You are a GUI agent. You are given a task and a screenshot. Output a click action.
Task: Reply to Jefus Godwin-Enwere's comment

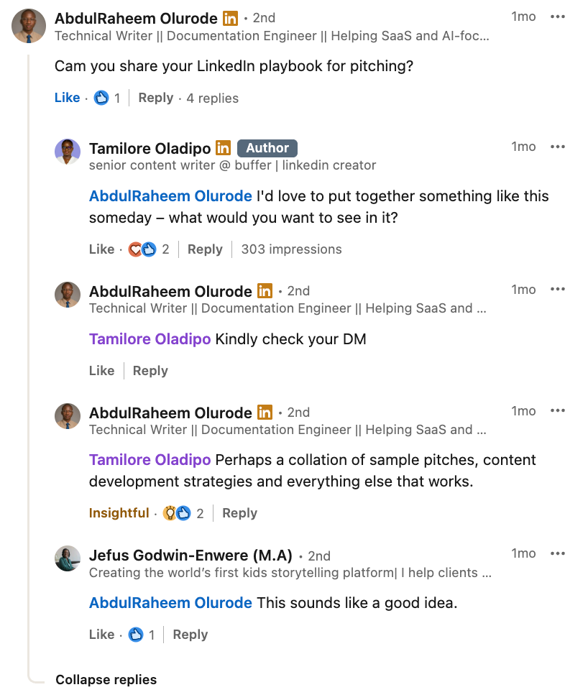tap(189, 635)
